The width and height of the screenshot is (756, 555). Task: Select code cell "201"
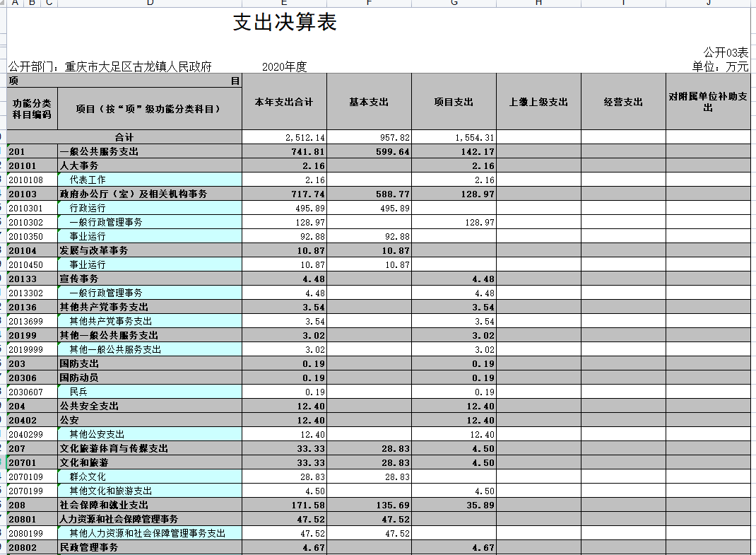pos(32,151)
